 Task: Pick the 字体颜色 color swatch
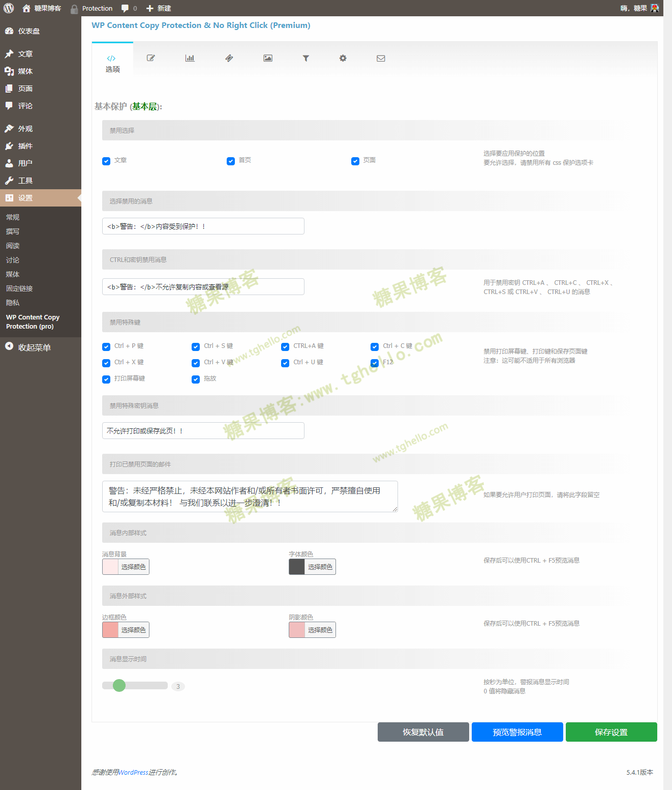click(297, 567)
